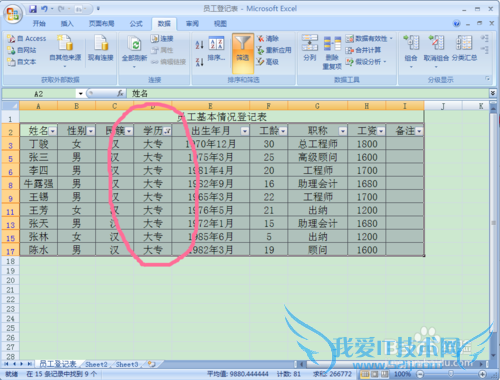
Task: Sort descending Z to A
Action: click(x=199, y=62)
